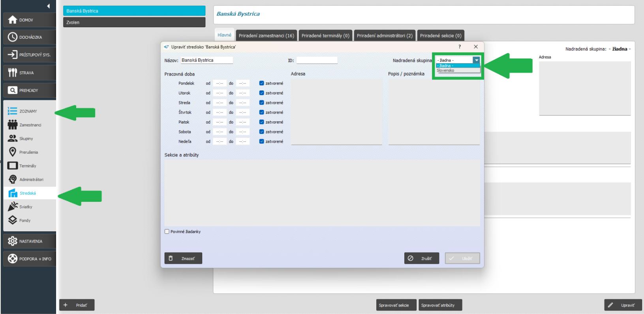
Task: Open the Domov home icon
Action: (13, 20)
